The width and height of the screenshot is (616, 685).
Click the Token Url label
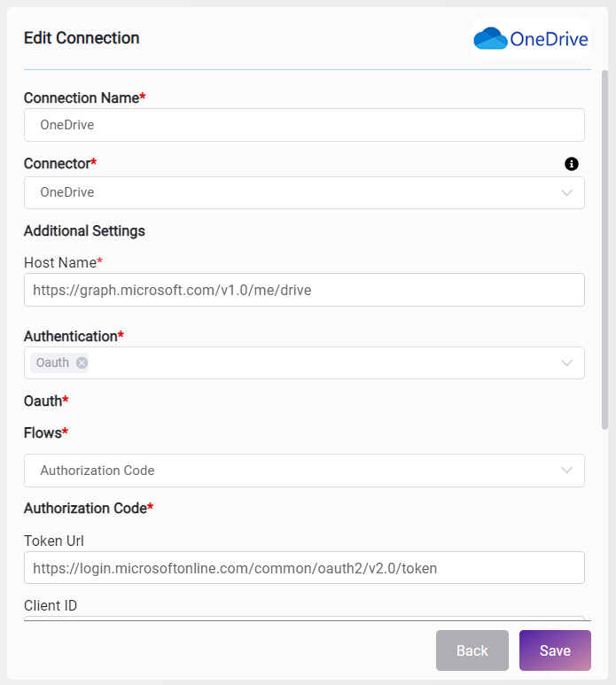(x=54, y=541)
